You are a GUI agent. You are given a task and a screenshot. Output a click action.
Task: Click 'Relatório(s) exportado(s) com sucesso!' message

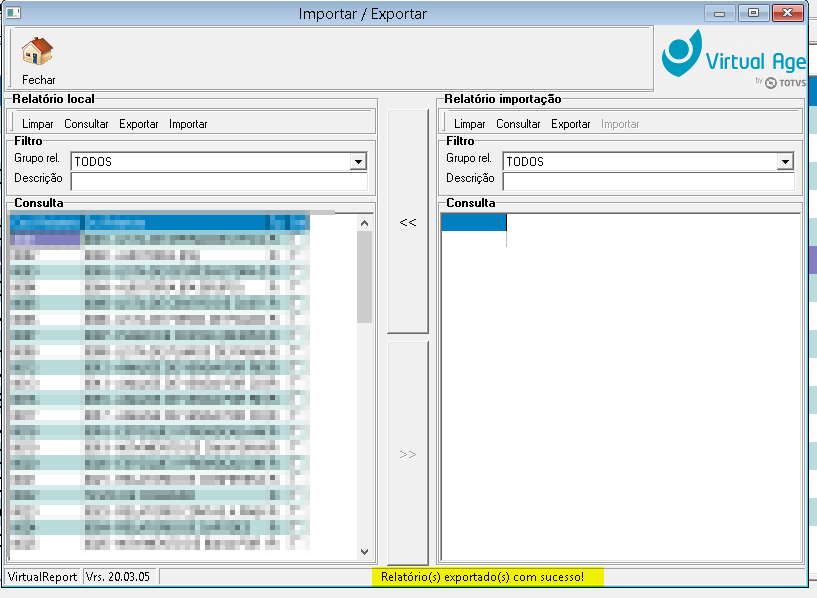point(482,577)
